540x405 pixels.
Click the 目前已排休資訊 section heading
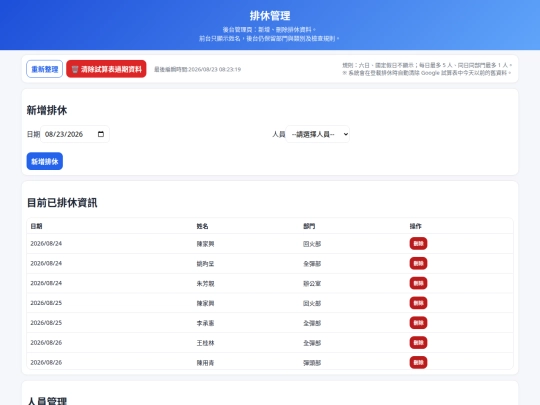[x=62, y=203]
